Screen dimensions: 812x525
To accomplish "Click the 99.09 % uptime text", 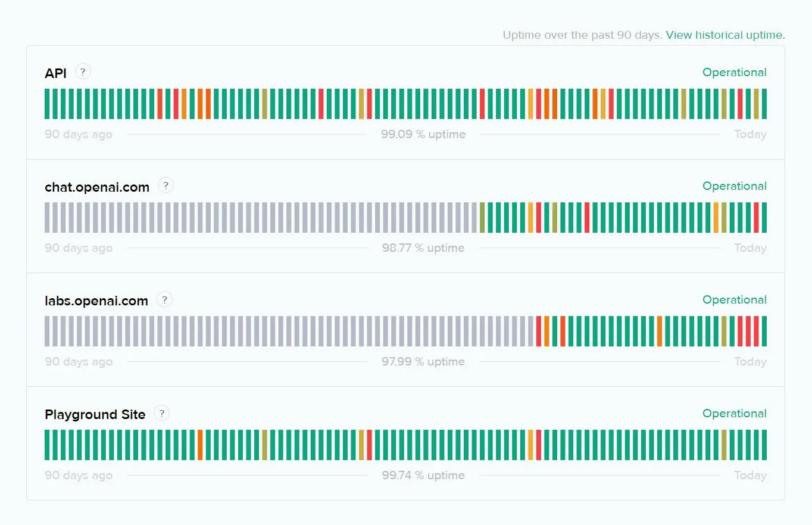I will [x=423, y=135].
